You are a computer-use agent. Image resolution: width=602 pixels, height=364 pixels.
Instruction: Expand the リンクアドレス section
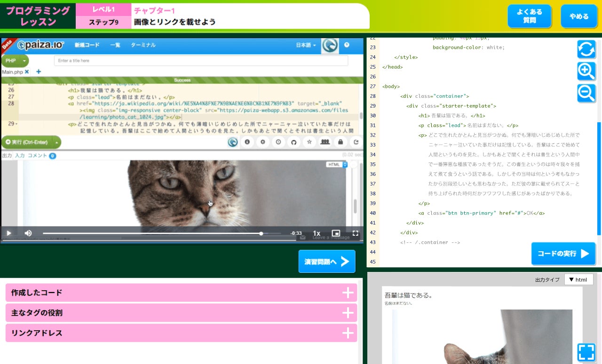(181, 333)
